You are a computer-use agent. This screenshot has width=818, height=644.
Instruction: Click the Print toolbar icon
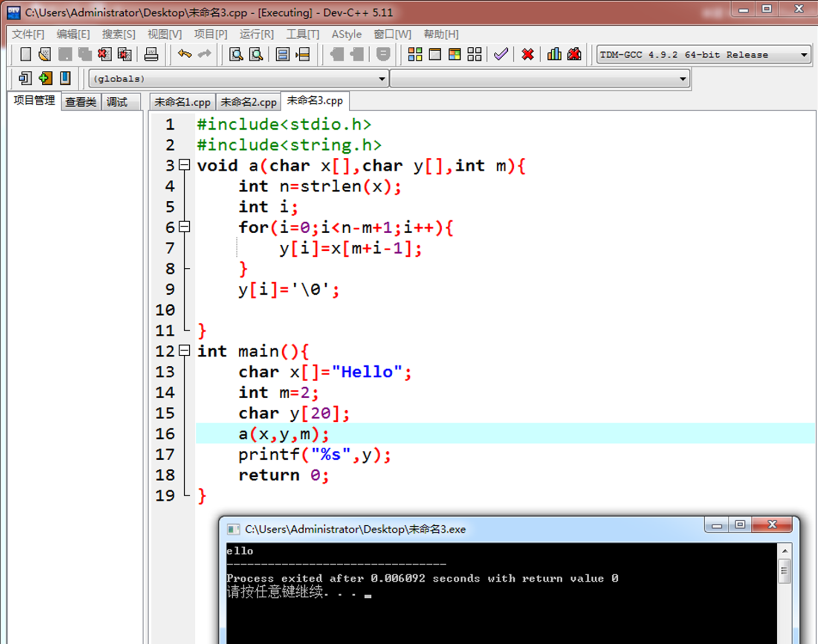[x=151, y=54]
